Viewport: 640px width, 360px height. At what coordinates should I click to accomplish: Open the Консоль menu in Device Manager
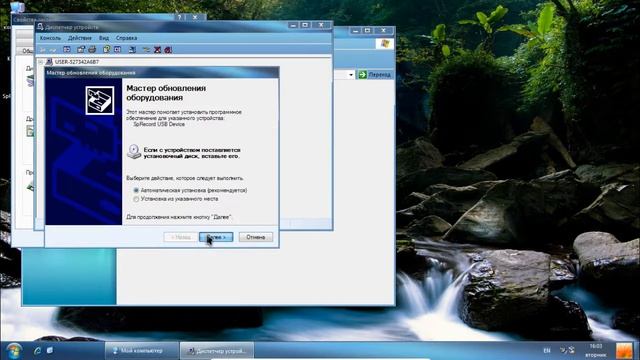click(50, 38)
